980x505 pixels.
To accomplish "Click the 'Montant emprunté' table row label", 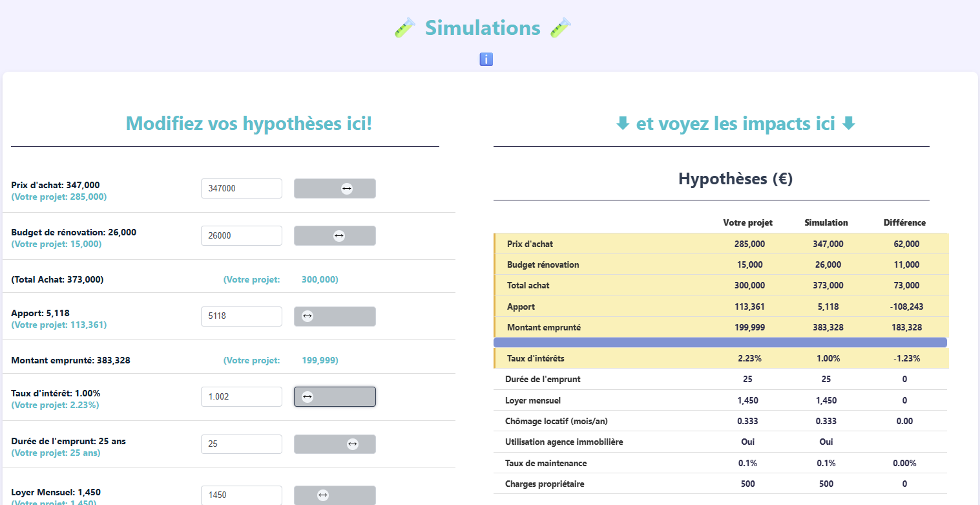I will tap(544, 327).
